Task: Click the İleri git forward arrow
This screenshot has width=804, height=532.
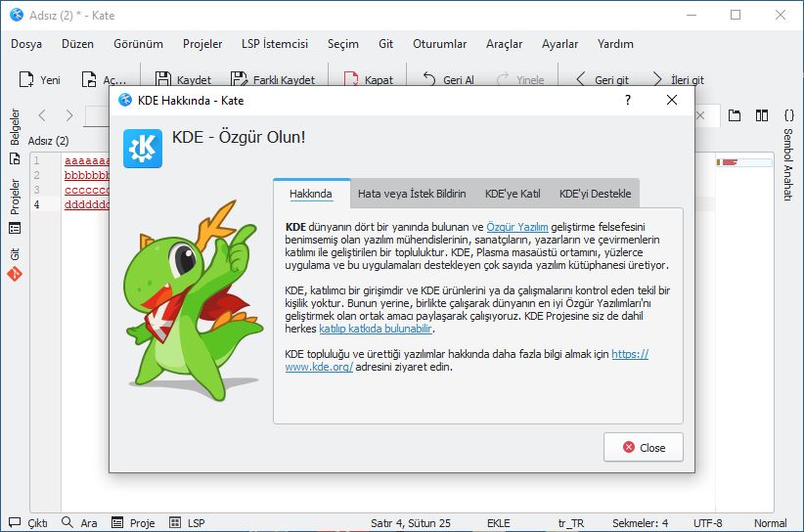Action: (657, 79)
